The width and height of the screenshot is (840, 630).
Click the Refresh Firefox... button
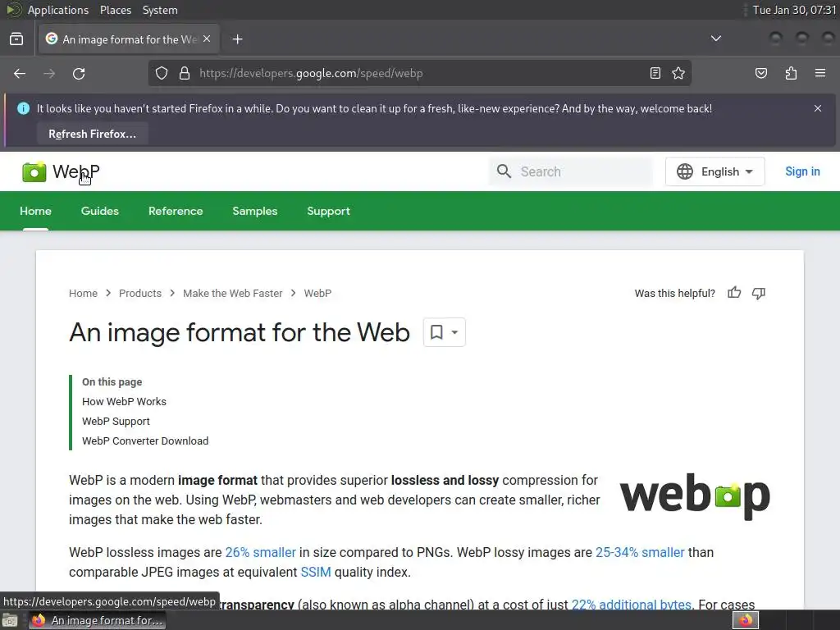[92, 134]
